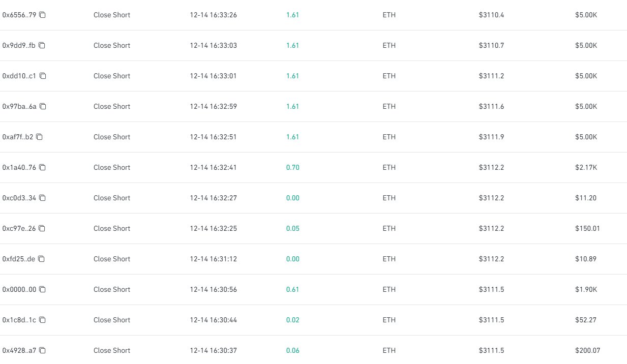Open the 0x0000..00 address text link
This screenshot has width=627, height=364.
click(x=19, y=290)
